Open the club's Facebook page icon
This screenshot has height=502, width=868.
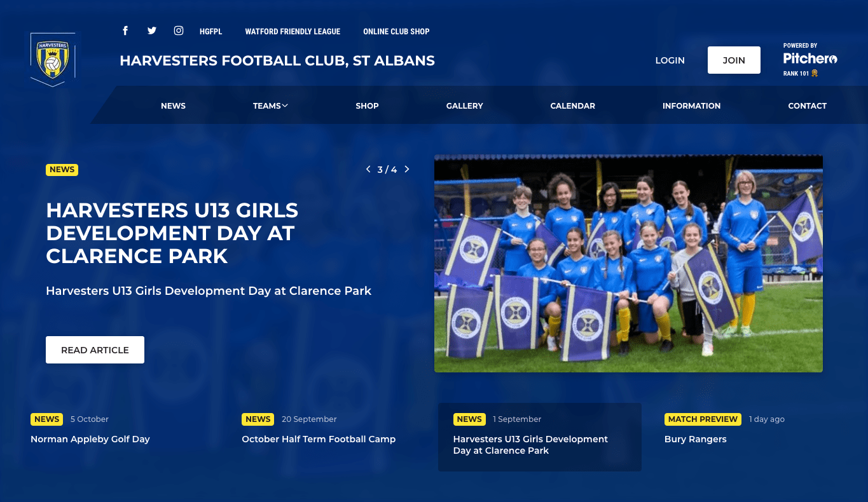point(125,31)
